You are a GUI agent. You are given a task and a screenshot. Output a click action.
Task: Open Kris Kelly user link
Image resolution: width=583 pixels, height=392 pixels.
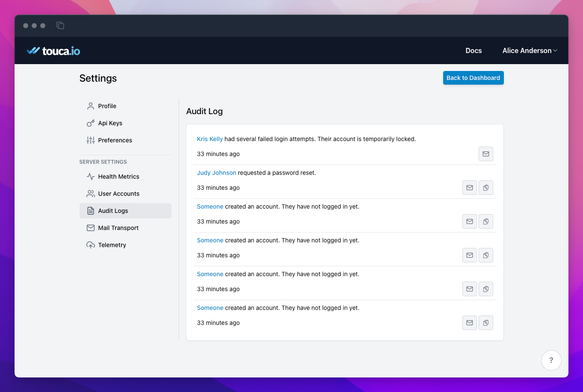click(x=210, y=139)
